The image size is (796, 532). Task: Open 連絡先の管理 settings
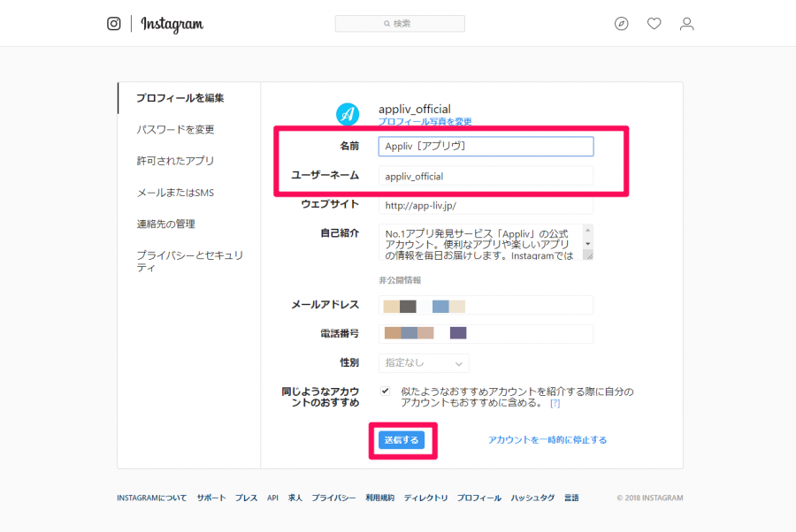pyautogui.click(x=166, y=224)
